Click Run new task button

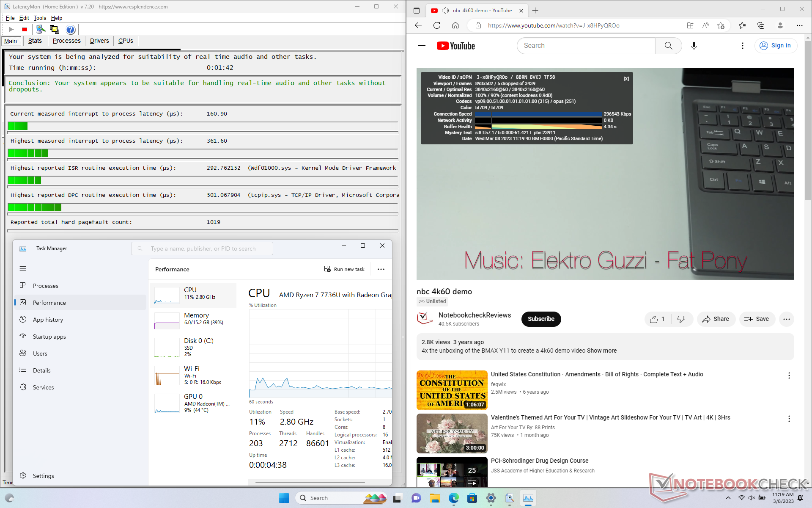[x=344, y=269]
